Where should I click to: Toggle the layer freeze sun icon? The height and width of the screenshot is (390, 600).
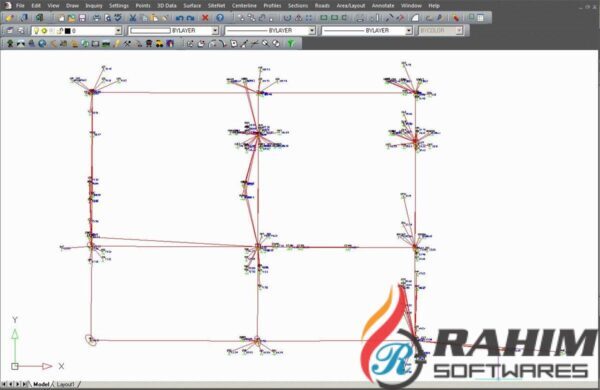click(x=44, y=31)
